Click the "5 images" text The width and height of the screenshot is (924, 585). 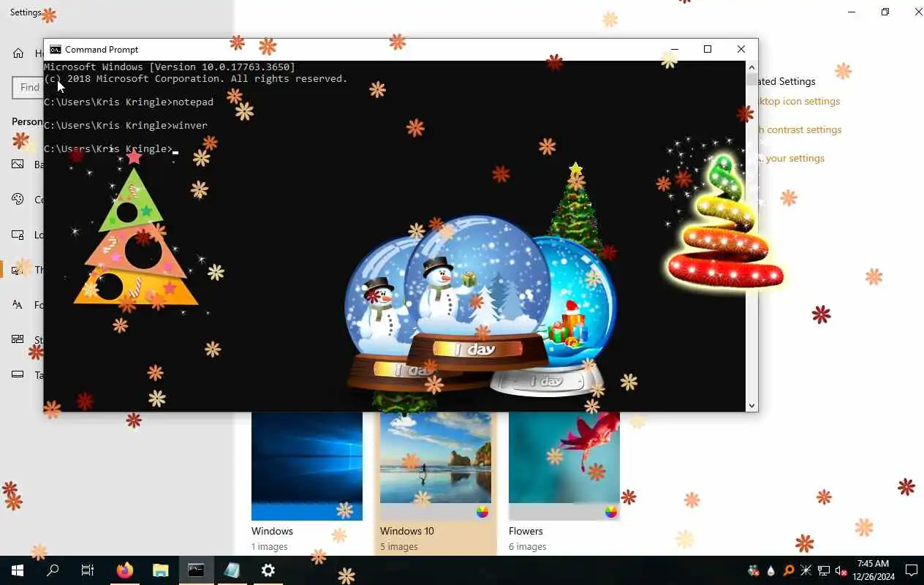399,547
